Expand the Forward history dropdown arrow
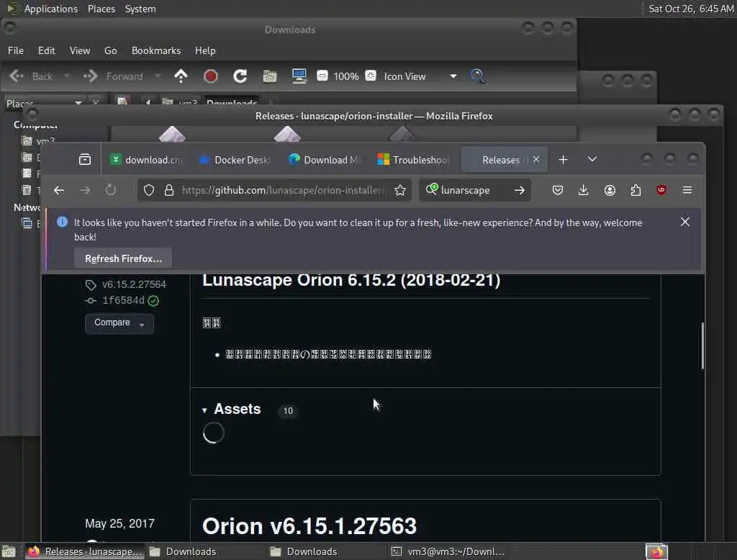This screenshot has height=560, width=737. [158, 76]
